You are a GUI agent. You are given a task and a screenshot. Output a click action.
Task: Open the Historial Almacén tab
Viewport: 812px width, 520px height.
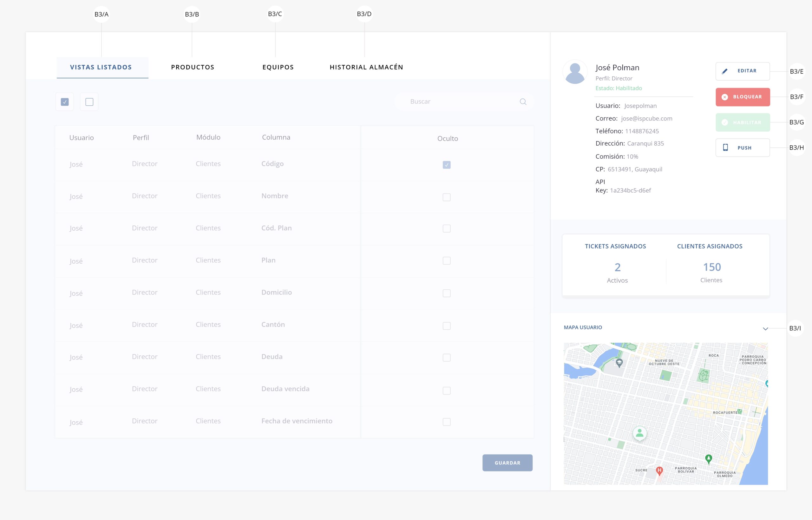tap(366, 67)
